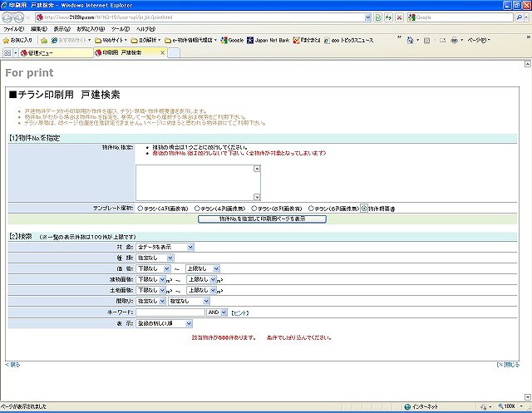Click the < 戻る link below the form

(12, 365)
